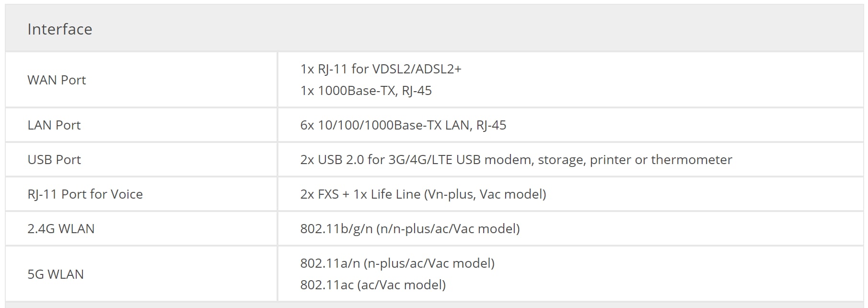Select the USB Port row label
This screenshot has height=308, width=868.
[x=54, y=160]
